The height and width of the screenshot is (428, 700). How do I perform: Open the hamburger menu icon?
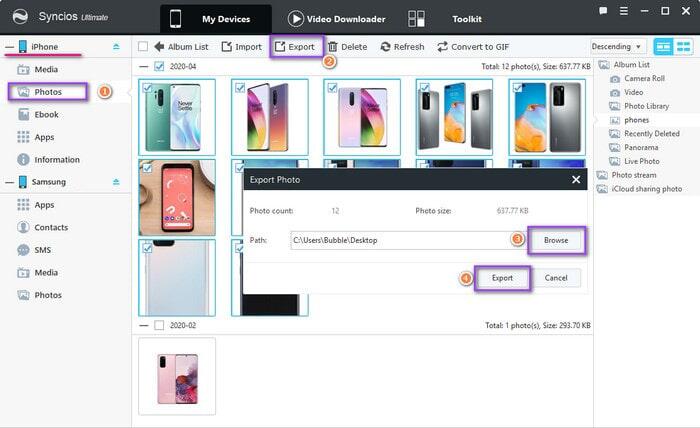point(624,11)
